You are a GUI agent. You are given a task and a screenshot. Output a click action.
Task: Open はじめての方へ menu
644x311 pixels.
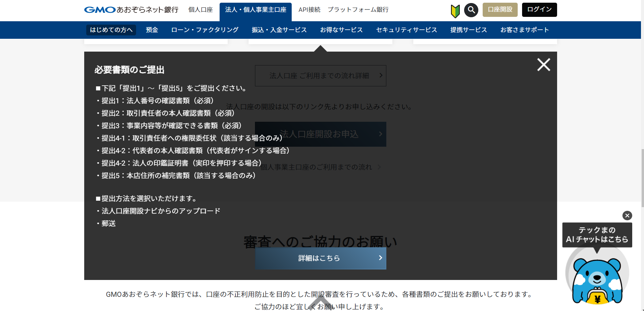pyautogui.click(x=111, y=30)
